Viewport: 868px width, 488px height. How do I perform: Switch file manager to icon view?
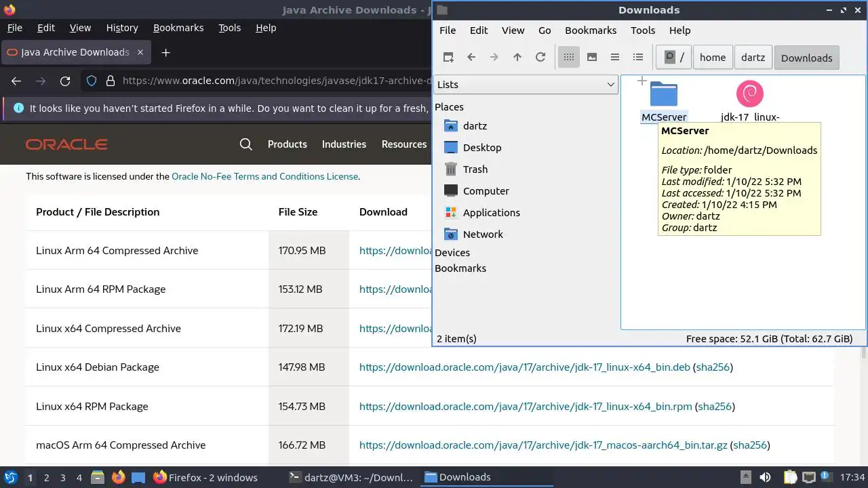(569, 58)
